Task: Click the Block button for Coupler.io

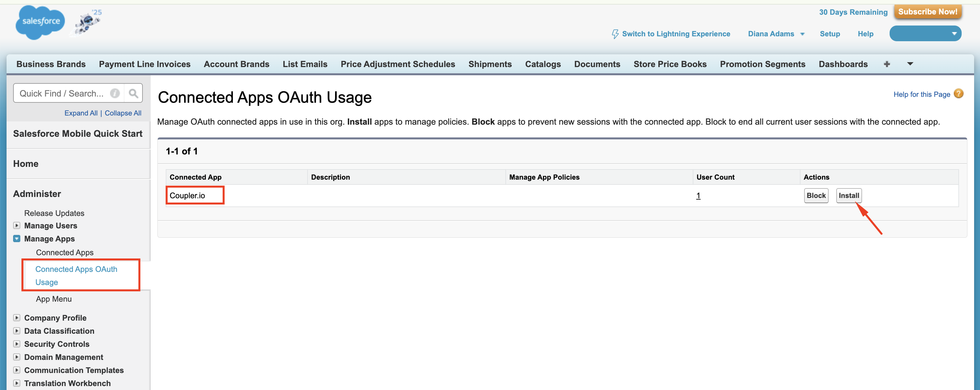Action: tap(816, 195)
